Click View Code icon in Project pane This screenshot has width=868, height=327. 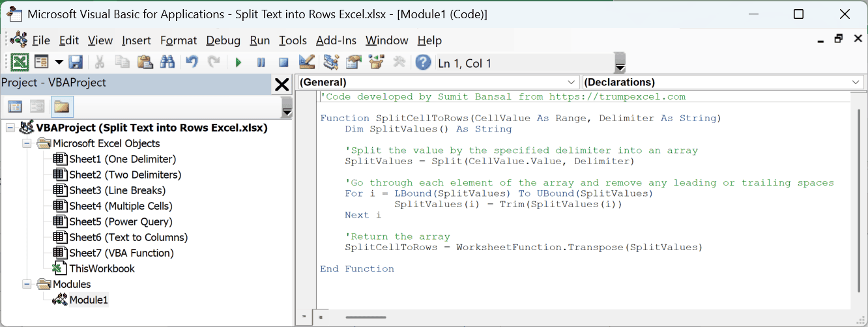click(x=15, y=107)
